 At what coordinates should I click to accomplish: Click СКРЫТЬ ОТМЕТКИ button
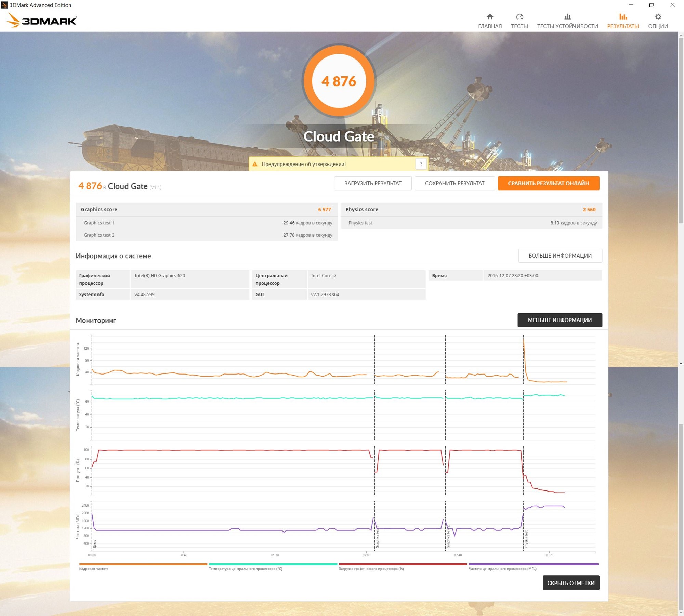tap(571, 583)
